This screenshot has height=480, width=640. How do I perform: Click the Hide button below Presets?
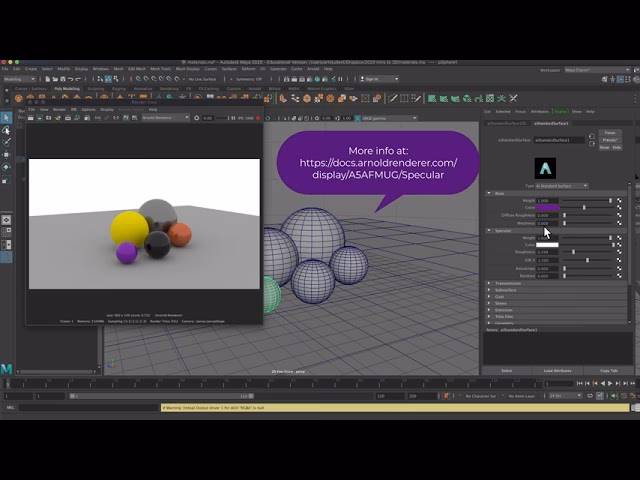tap(617, 147)
